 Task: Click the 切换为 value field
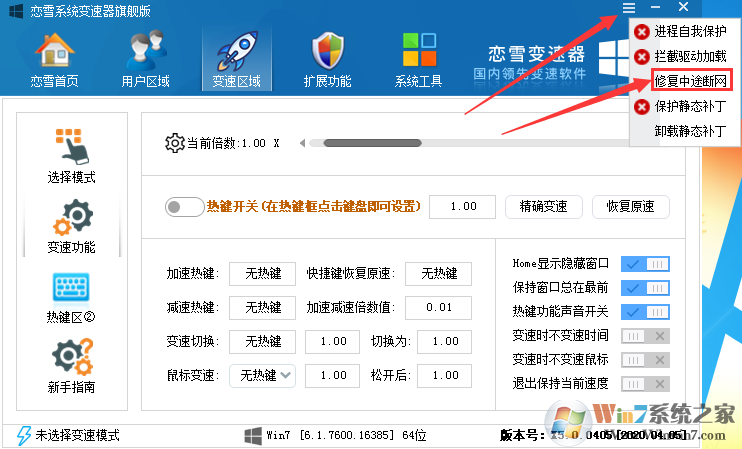[x=445, y=342]
